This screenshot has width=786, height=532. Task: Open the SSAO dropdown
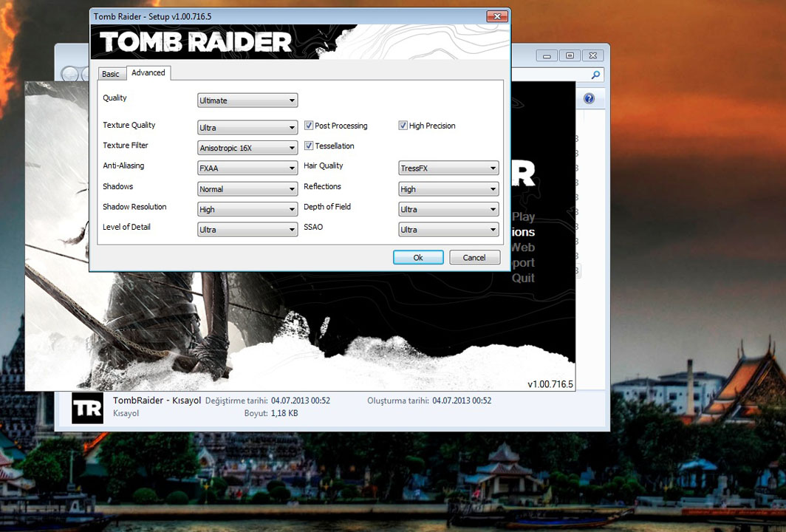448,230
